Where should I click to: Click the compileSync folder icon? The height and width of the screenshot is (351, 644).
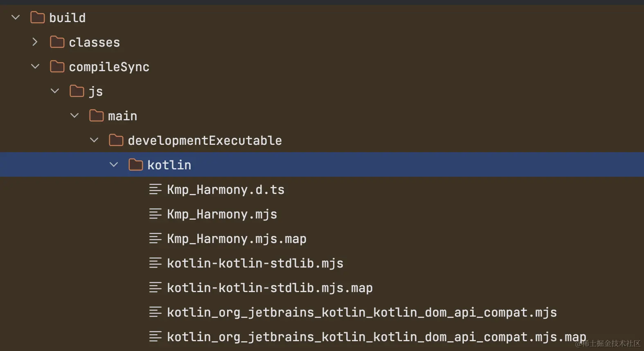57,67
